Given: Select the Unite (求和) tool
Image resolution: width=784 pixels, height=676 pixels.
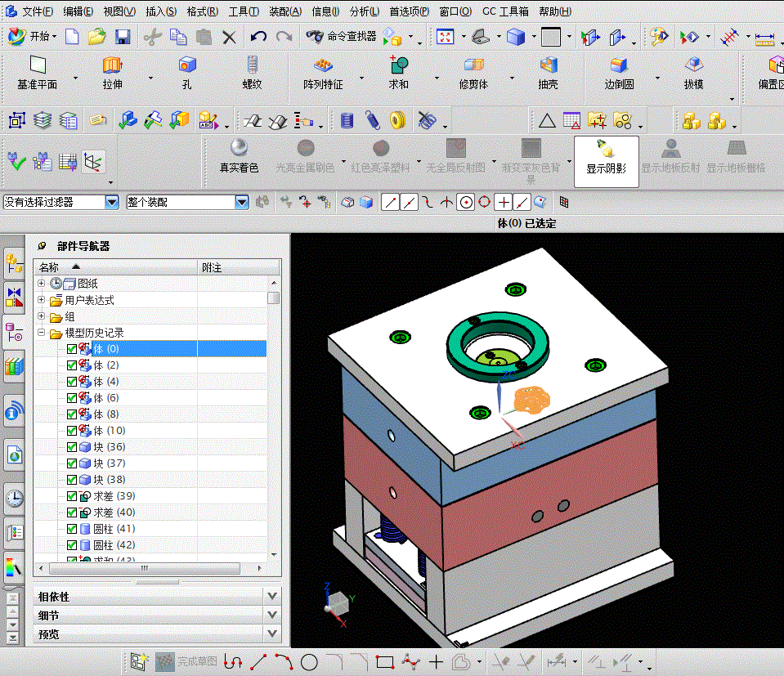Looking at the screenshot, I should click(x=398, y=74).
